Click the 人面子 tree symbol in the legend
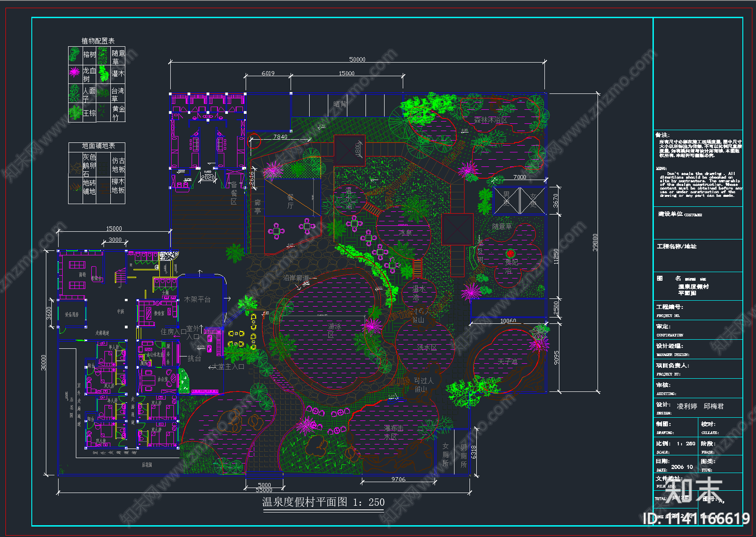This screenshot has height=537, width=756. pos(75,93)
